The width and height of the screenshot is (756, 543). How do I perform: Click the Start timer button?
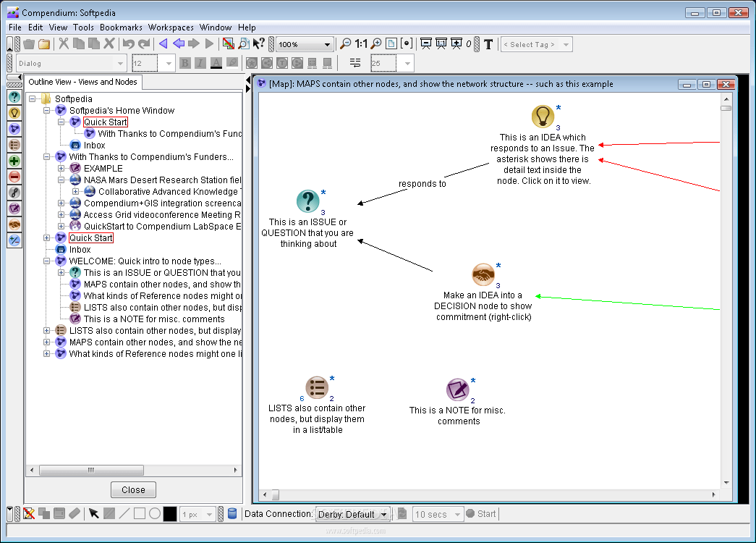click(x=482, y=514)
